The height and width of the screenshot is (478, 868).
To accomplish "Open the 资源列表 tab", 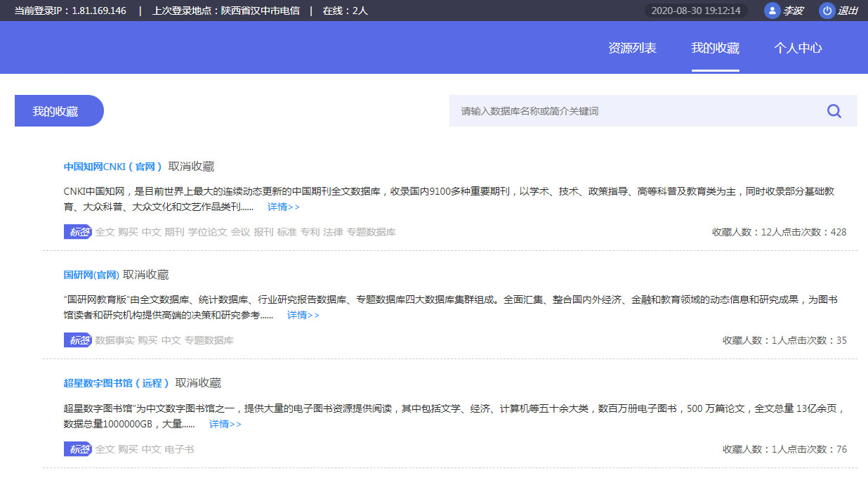I will [x=632, y=48].
